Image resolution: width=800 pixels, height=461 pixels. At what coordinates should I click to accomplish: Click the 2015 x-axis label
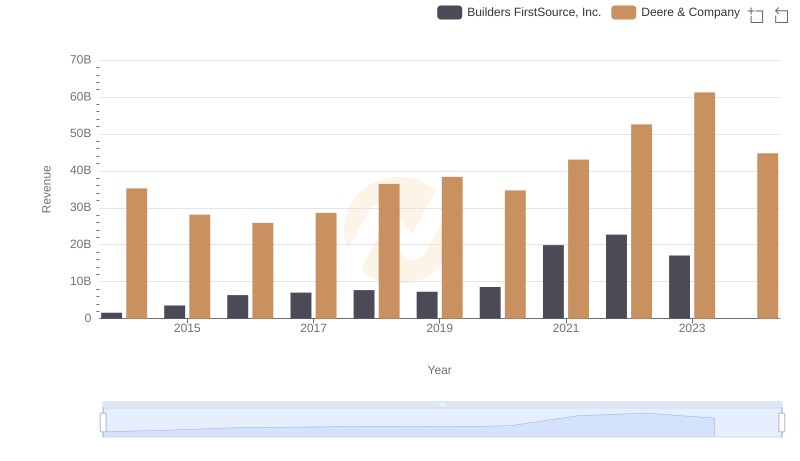tap(187, 328)
